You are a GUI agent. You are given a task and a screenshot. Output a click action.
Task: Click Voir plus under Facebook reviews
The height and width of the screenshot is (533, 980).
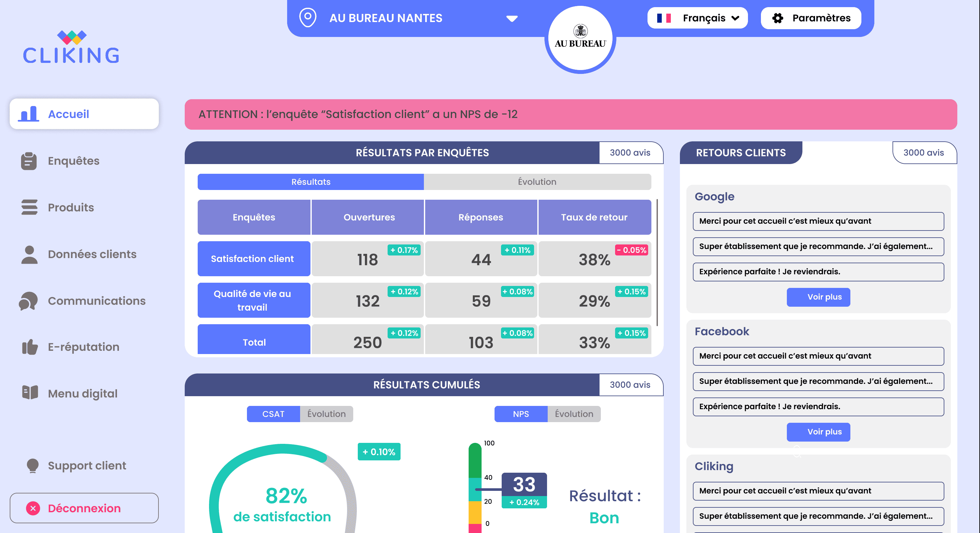(x=818, y=432)
